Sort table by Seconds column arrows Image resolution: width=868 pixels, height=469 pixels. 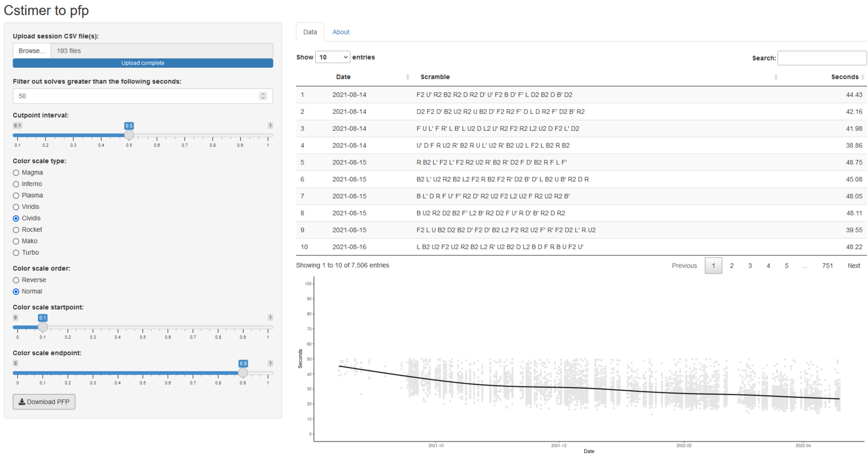863,77
